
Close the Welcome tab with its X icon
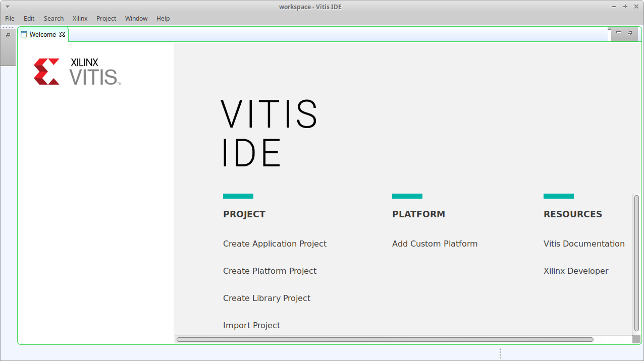[62, 34]
